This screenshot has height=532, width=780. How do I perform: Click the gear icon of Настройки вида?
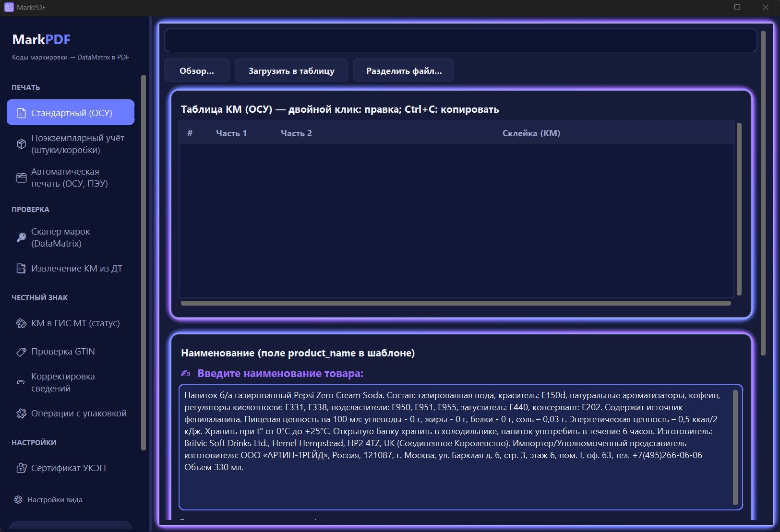[18, 500]
